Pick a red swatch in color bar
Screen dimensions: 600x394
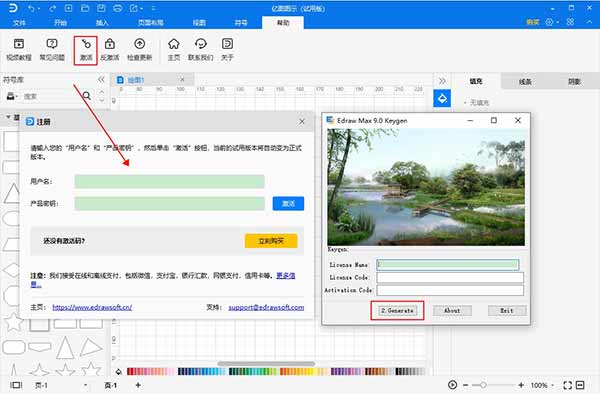tap(130, 371)
